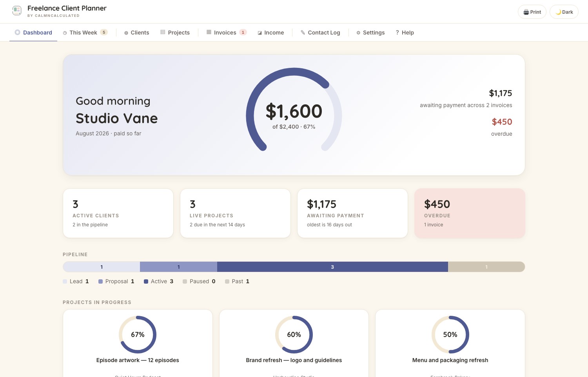
Task: Open the Help tab
Action: [405, 33]
